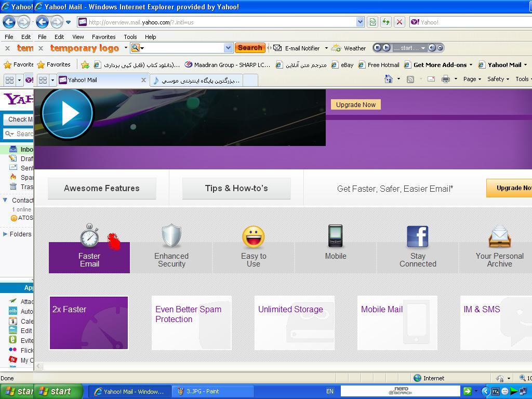Open the Safety menu dropdown
532x399 pixels.
(x=498, y=79)
